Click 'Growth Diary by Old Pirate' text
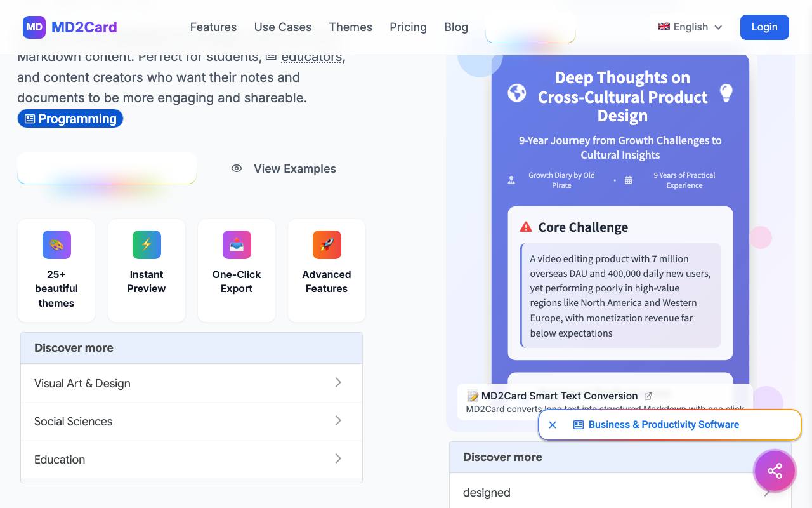Image resolution: width=812 pixels, height=508 pixels. tap(561, 180)
